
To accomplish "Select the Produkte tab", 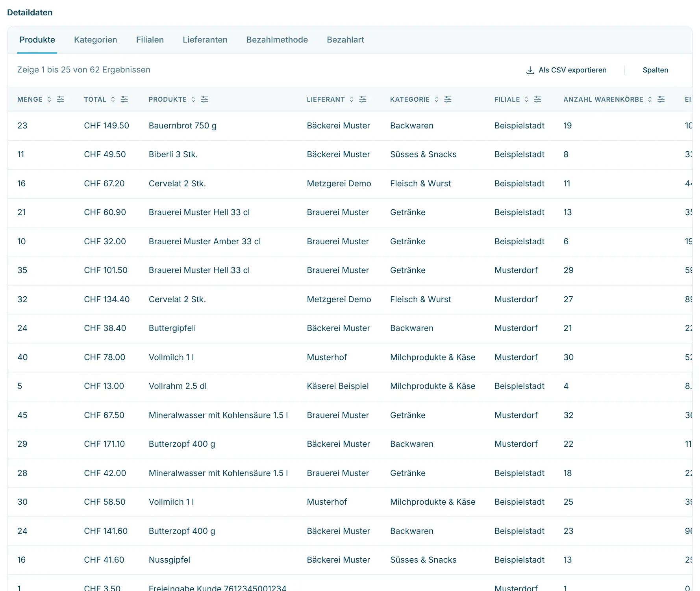I will (x=37, y=40).
